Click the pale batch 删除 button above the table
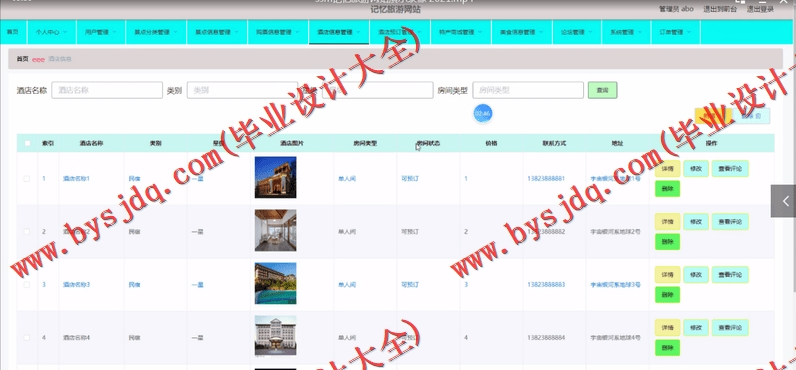The width and height of the screenshot is (796, 370). (x=751, y=116)
